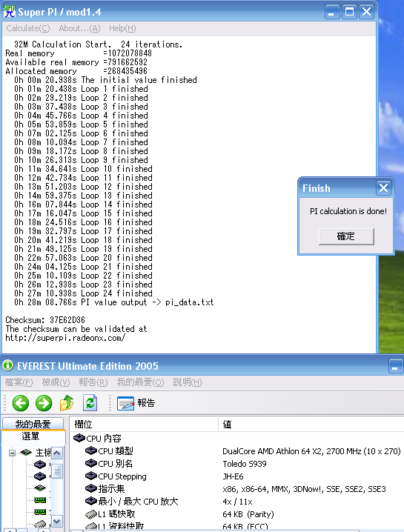Sort by the 值 column header
Image resolution: width=404 pixels, height=532 pixels.
tap(311, 424)
